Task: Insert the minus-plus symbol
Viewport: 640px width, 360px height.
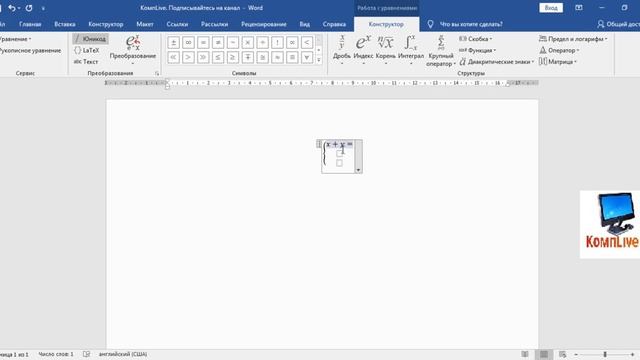Action: pyautogui.click(x=248, y=57)
